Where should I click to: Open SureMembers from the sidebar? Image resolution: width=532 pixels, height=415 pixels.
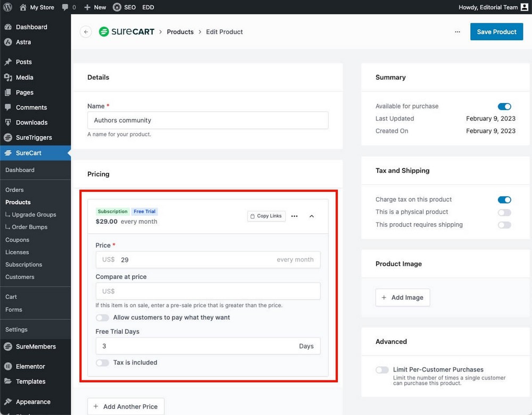(35, 346)
